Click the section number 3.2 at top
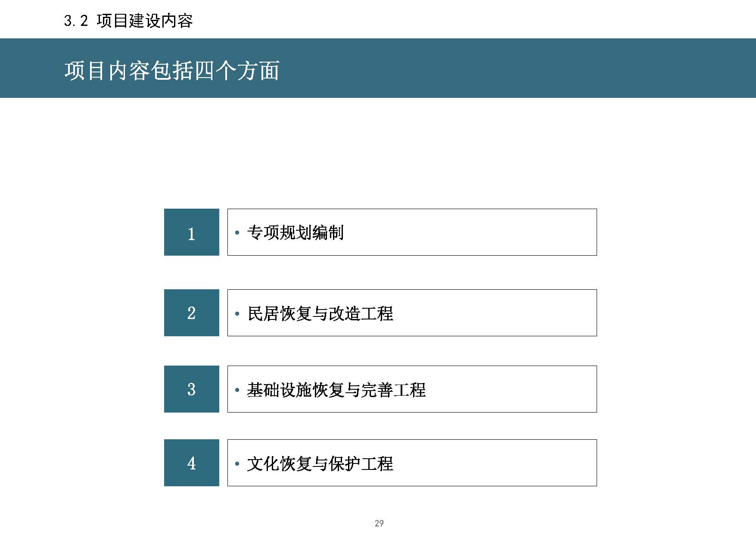 (76, 20)
